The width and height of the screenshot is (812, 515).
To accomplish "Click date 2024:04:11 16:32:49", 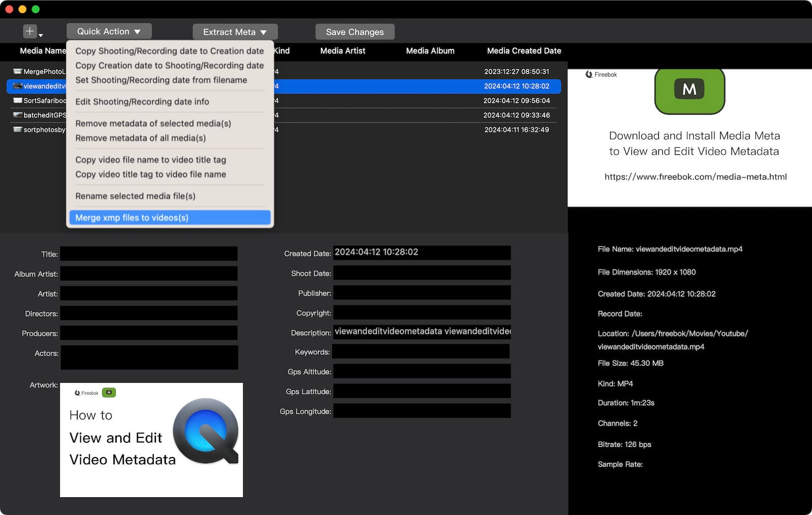I will [x=517, y=130].
